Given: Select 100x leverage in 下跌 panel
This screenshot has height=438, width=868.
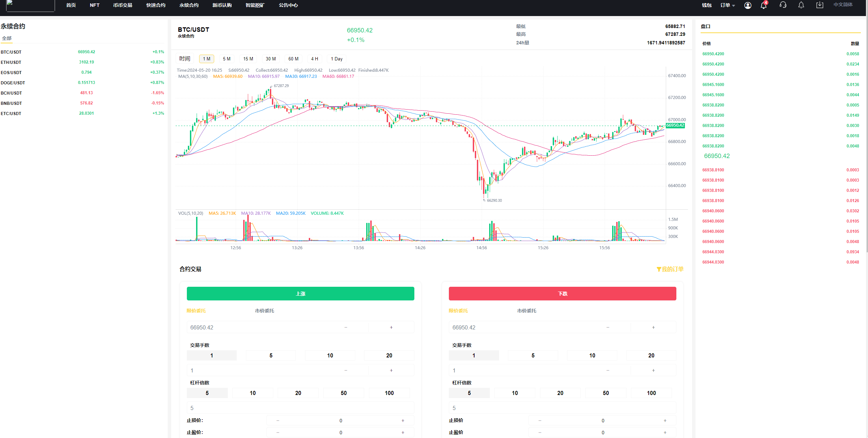Looking at the screenshot, I should (651, 393).
